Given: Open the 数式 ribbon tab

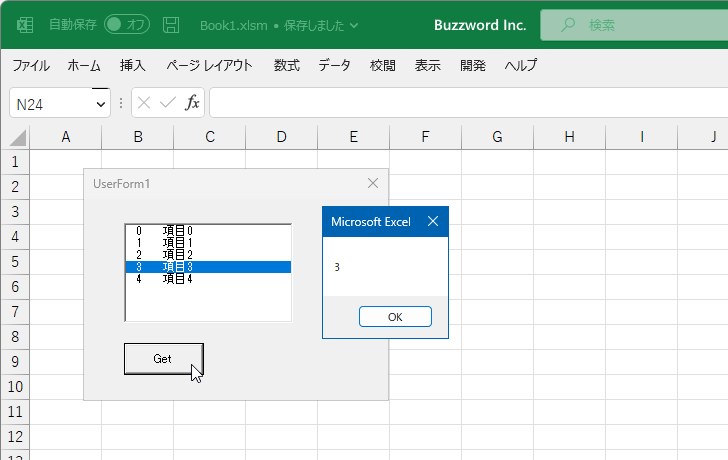Looking at the screenshot, I should (286, 65).
